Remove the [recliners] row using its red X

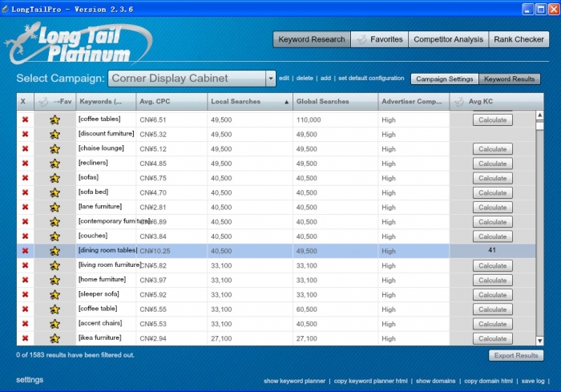[25, 164]
